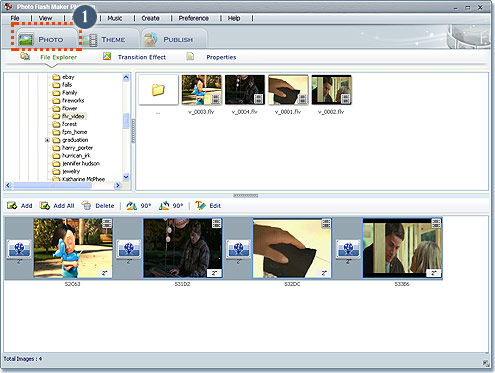
Task: Select the v_0003.flv thumbnail
Action: 201,90
